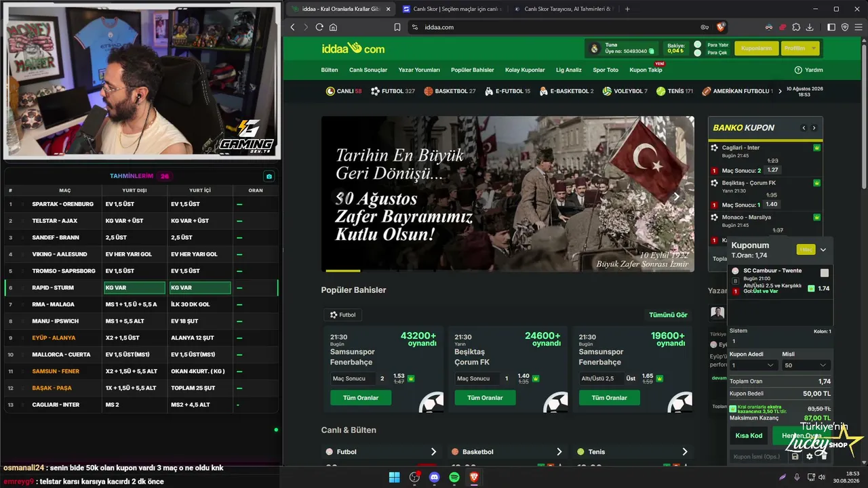Pick the 1.27 odds for Cagliari - Inter
The image size is (868, 488).
tap(772, 170)
